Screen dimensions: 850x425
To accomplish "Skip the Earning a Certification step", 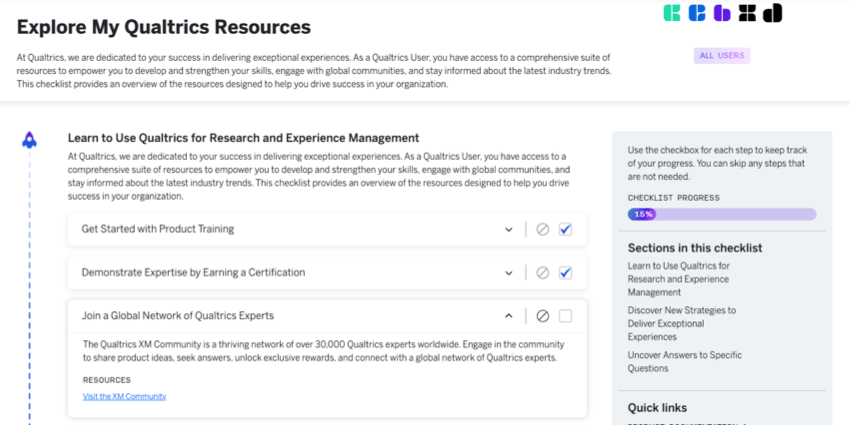I will 542,272.
